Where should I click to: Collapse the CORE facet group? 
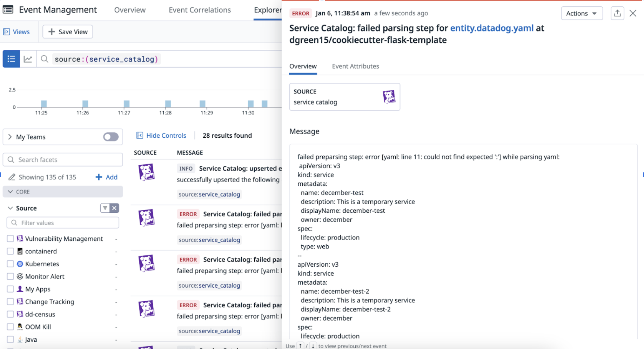(11, 192)
